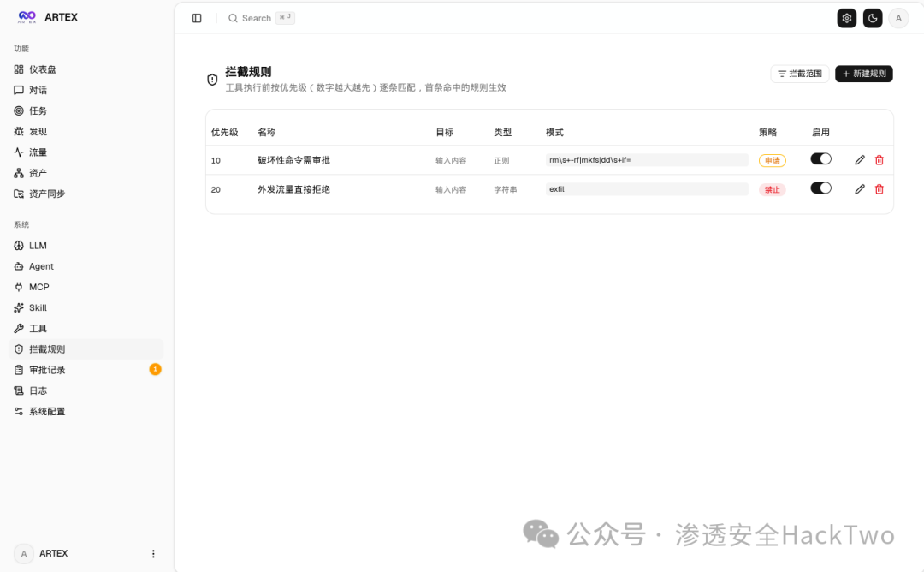This screenshot has width=924, height=572.
Task: Click the LLM sidebar icon
Action: 19,245
